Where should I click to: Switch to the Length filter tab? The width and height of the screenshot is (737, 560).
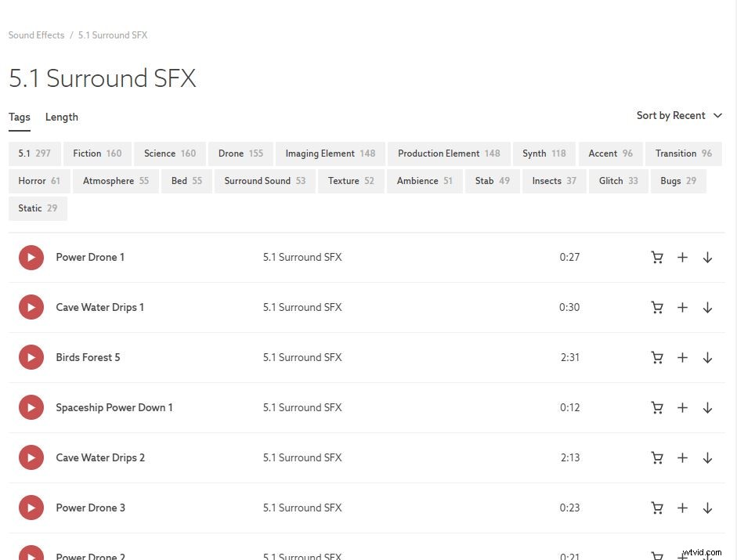[62, 117]
